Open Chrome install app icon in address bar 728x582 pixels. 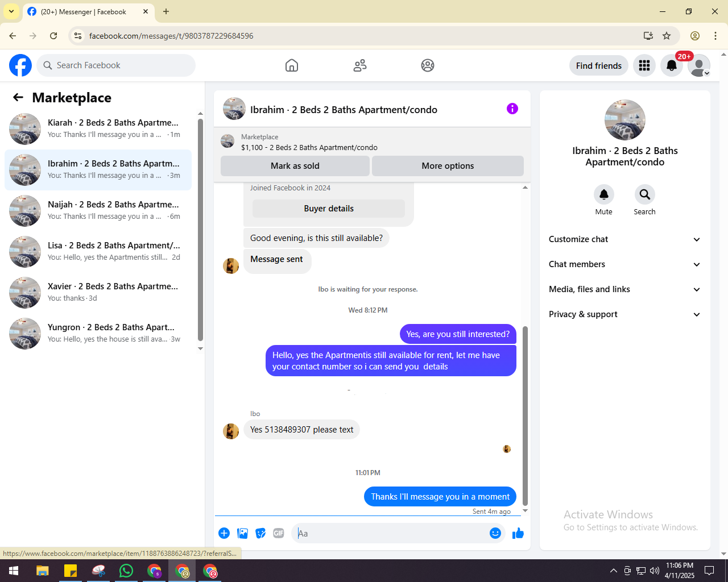tap(648, 36)
